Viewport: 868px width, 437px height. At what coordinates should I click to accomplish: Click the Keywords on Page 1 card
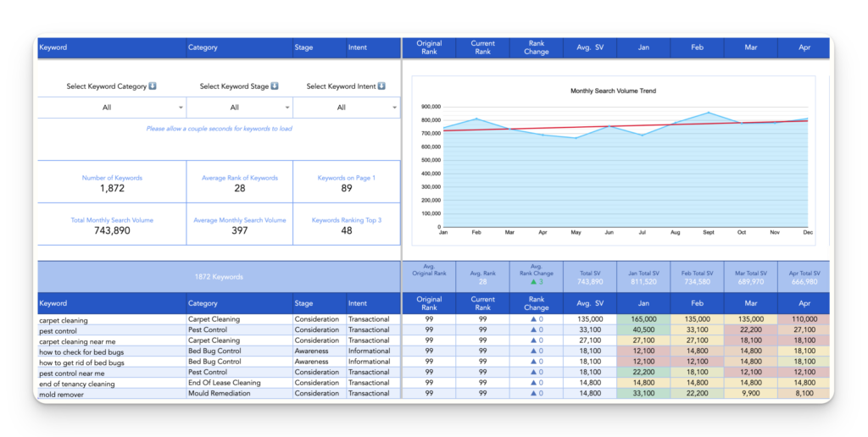click(347, 182)
